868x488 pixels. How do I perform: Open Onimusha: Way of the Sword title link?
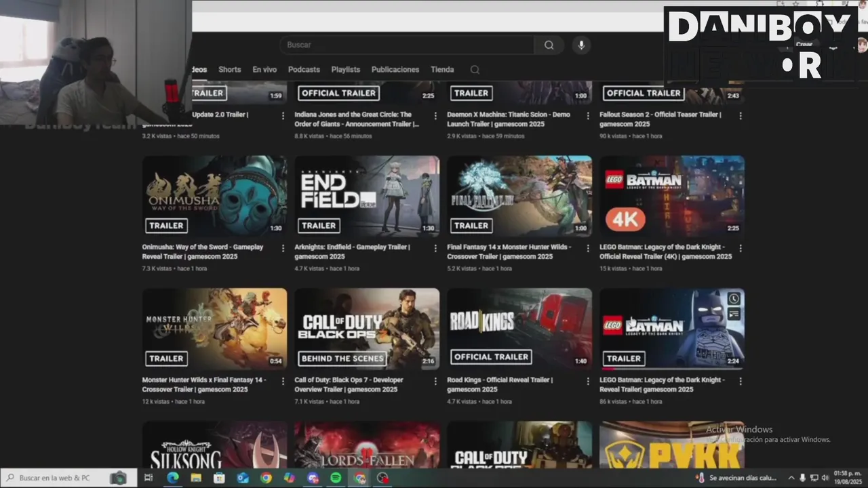[x=203, y=251]
